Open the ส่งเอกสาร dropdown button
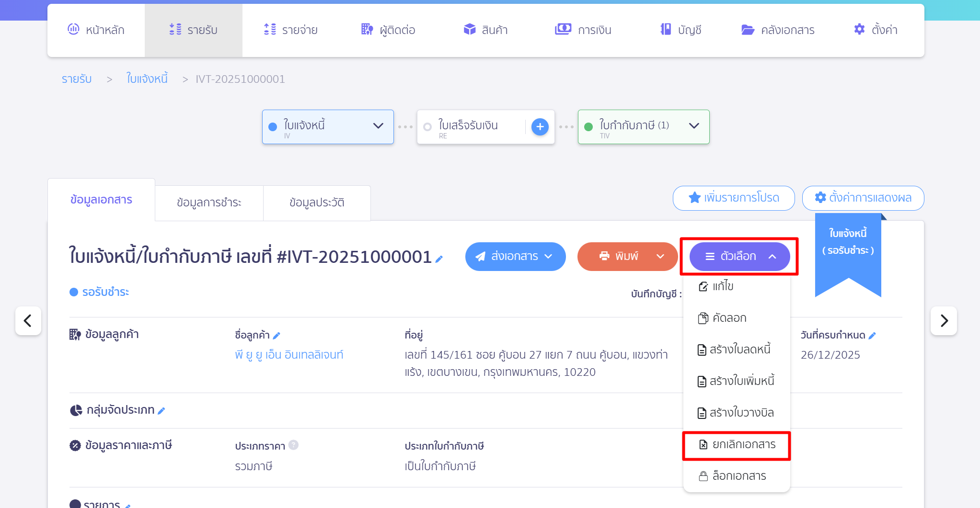Image resolution: width=980 pixels, height=508 pixels. tap(515, 257)
